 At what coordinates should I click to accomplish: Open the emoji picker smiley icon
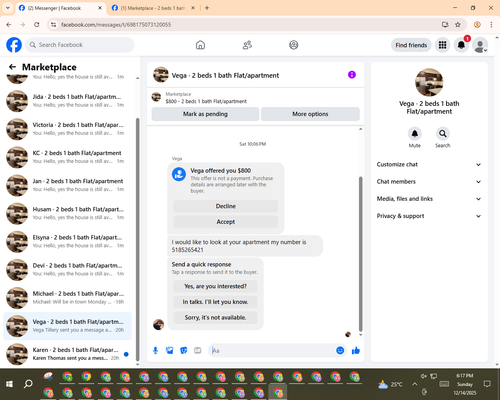pos(340,350)
